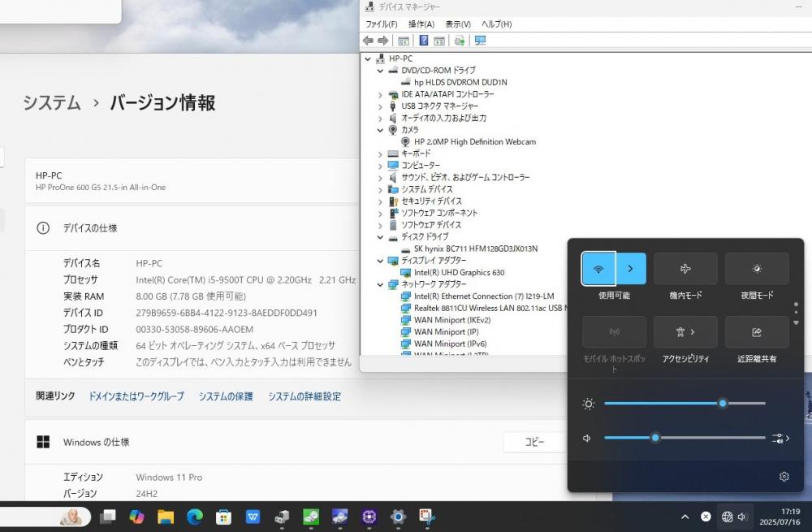Expand the キーボード node
812x532 pixels.
380,154
